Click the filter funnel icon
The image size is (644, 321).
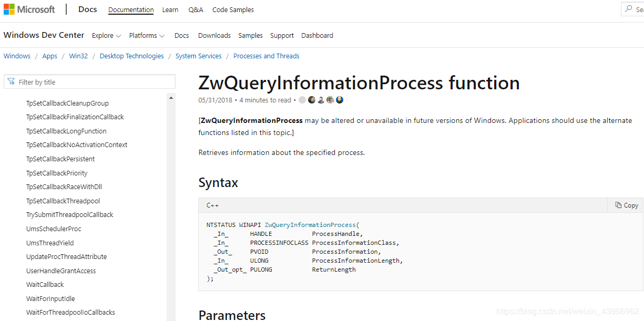click(x=12, y=81)
